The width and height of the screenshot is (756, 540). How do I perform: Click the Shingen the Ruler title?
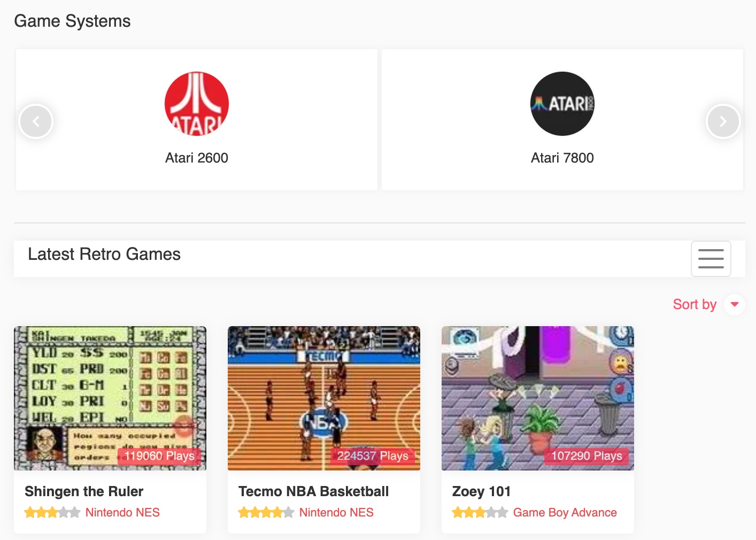click(x=84, y=491)
